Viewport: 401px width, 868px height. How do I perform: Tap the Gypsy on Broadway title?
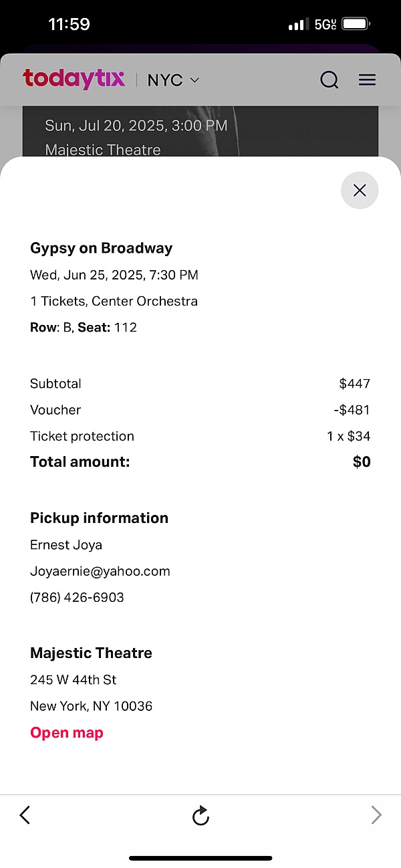tap(102, 248)
